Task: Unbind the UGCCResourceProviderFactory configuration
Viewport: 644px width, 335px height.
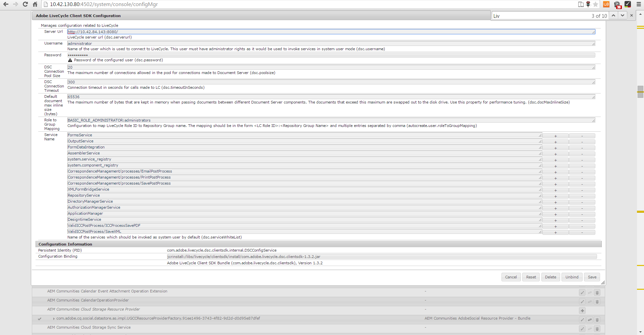Action: pos(590,320)
